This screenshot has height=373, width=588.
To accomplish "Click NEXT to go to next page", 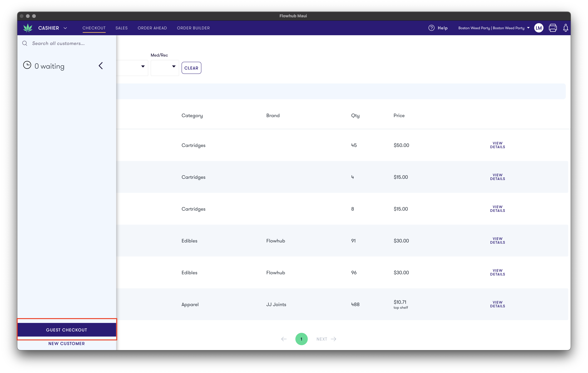I will point(327,339).
